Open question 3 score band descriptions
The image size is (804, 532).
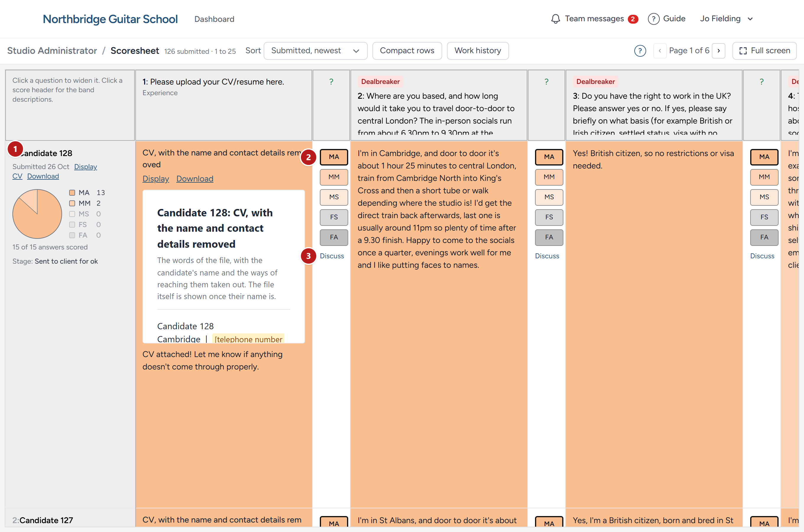pyautogui.click(x=762, y=82)
